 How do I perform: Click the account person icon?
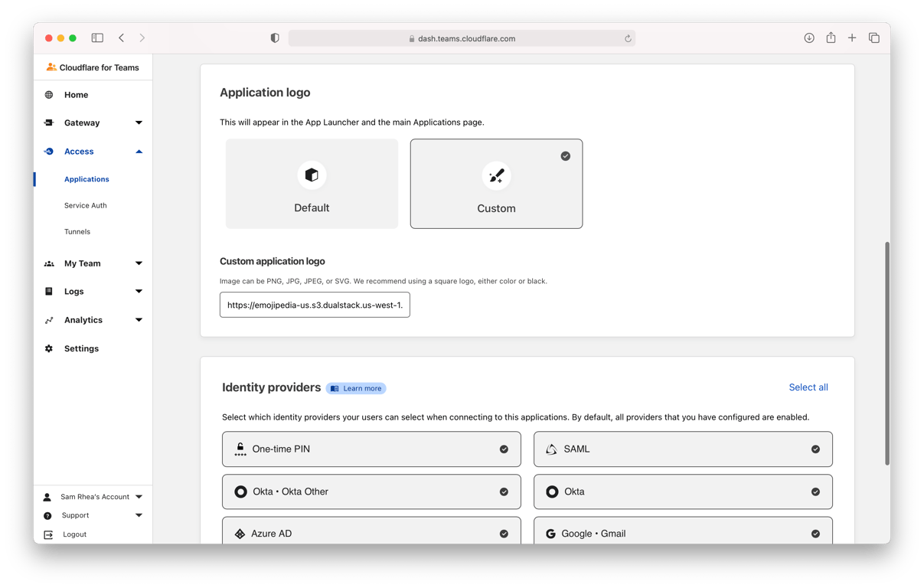click(x=47, y=497)
